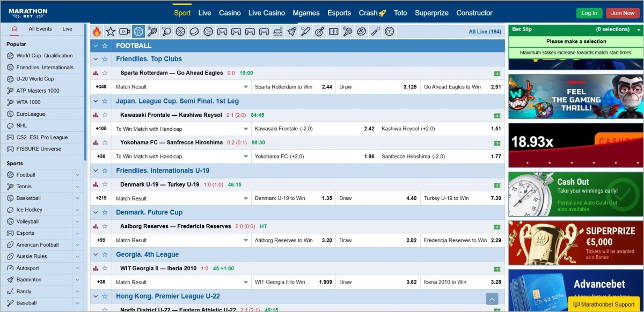The width and height of the screenshot is (644, 312).
Task: Open the Darts sport icon
Action: pos(319,31)
